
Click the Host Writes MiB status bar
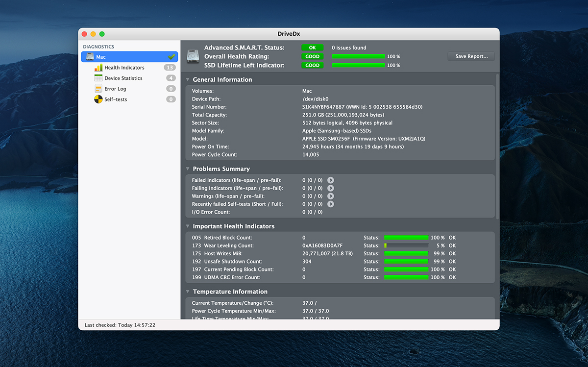coord(406,253)
